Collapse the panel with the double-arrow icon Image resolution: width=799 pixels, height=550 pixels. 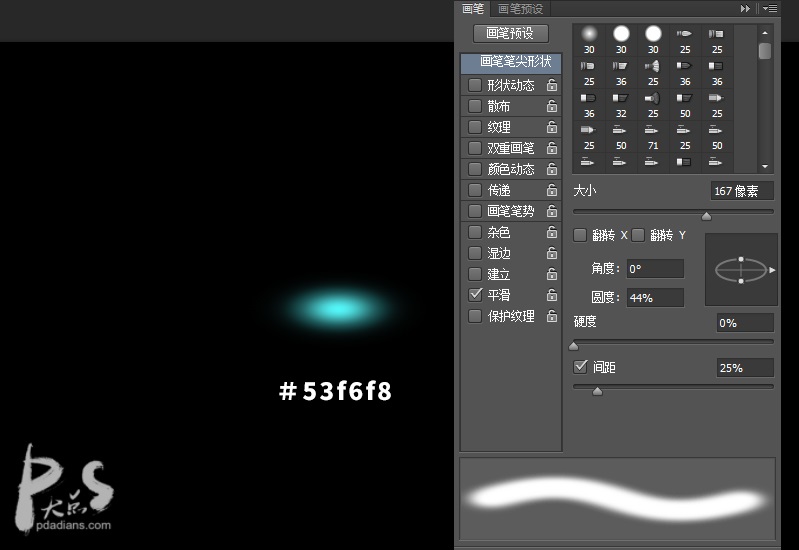coord(745,8)
